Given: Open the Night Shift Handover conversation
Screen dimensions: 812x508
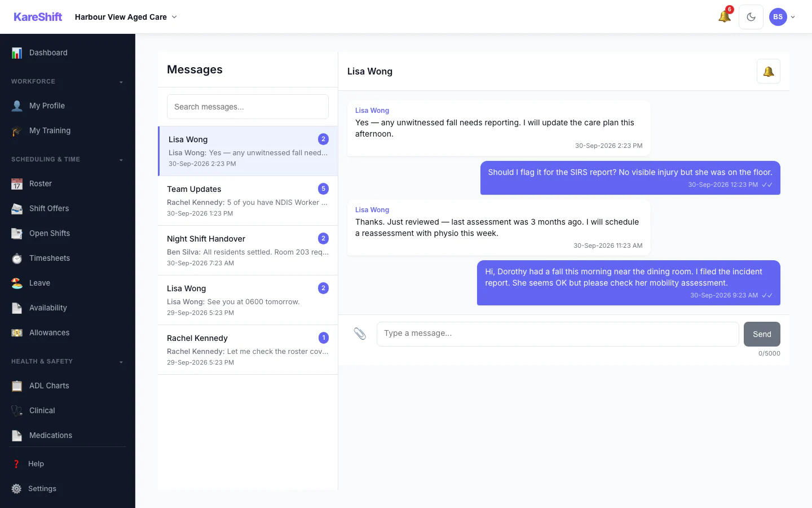Looking at the screenshot, I should click(x=248, y=251).
